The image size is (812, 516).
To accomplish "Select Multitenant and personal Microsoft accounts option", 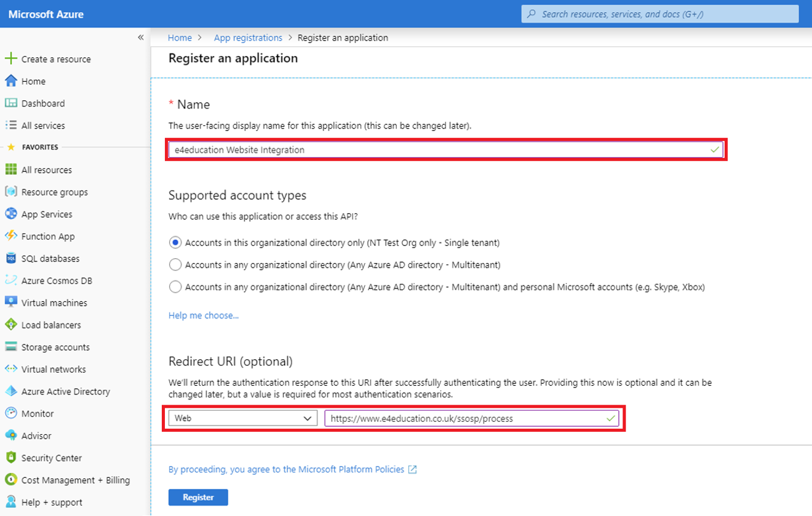I will [175, 287].
